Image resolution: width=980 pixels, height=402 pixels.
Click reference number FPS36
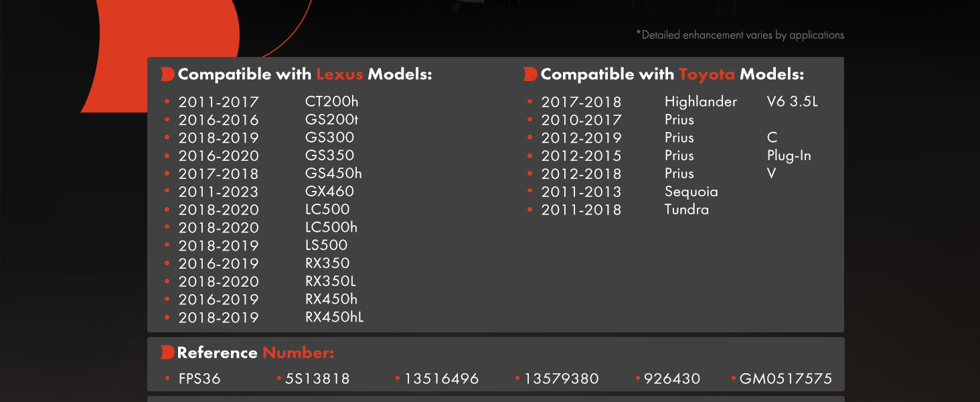point(199,379)
